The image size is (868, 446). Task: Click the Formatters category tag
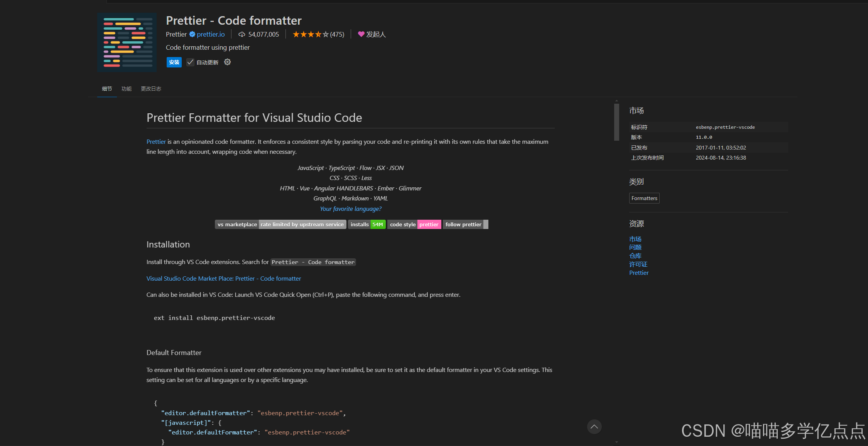644,198
